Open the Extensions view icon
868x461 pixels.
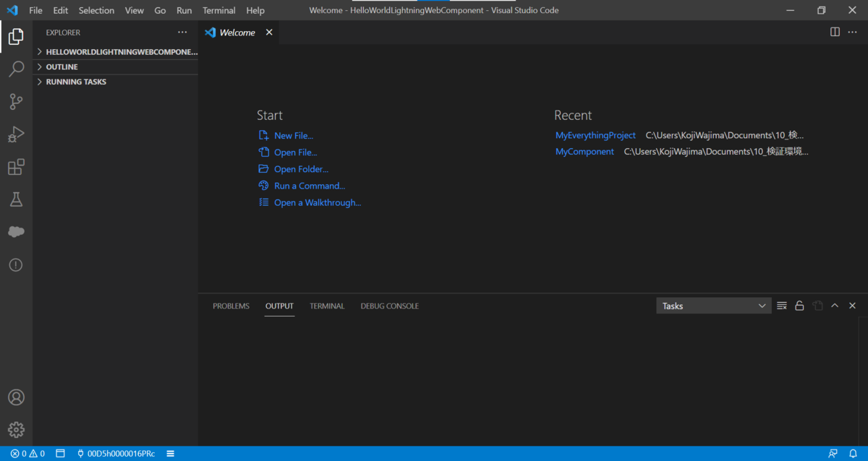point(16,167)
